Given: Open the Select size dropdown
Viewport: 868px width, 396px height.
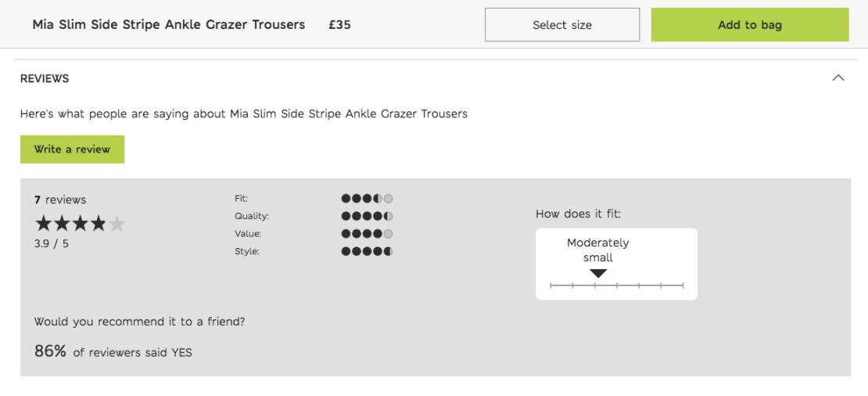Looking at the screenshot, I should pos(562,25).
